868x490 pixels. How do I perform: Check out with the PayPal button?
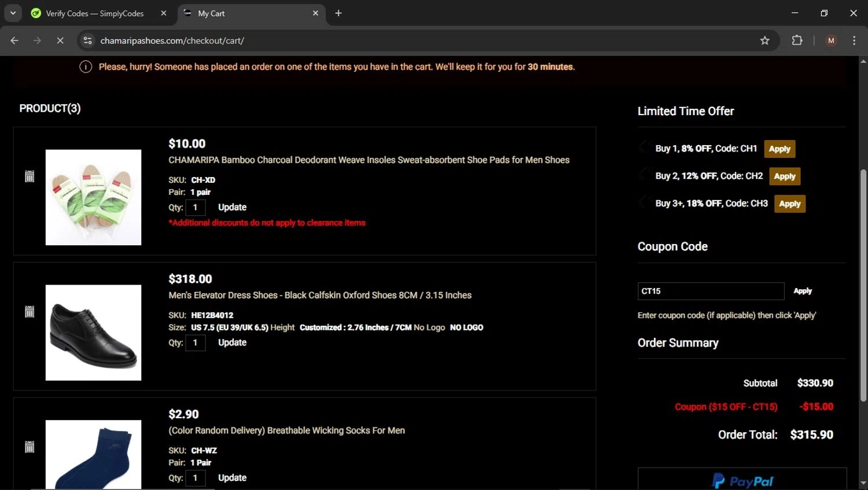tap(742, 479)
